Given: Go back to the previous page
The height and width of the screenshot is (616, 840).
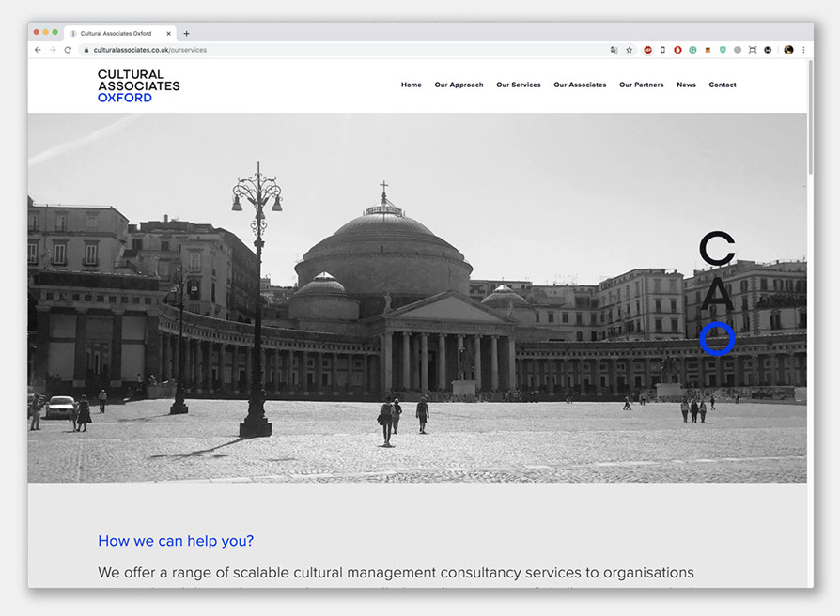Looking at the screenshot, I should pyautogui.click(x=38, y=50).
